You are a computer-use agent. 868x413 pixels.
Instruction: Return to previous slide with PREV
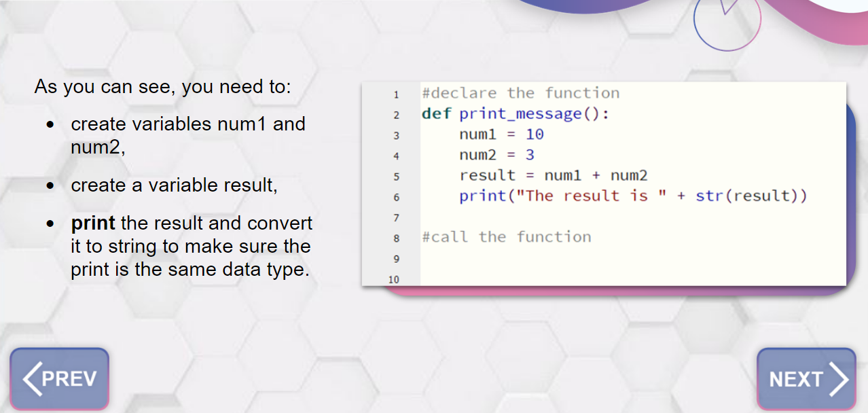click(60, 379)
